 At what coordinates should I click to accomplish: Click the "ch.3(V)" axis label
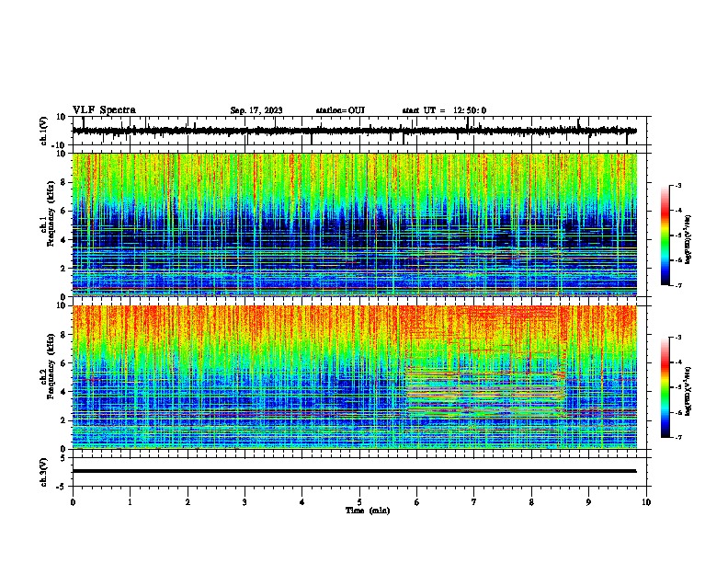[x=43, y=472]
